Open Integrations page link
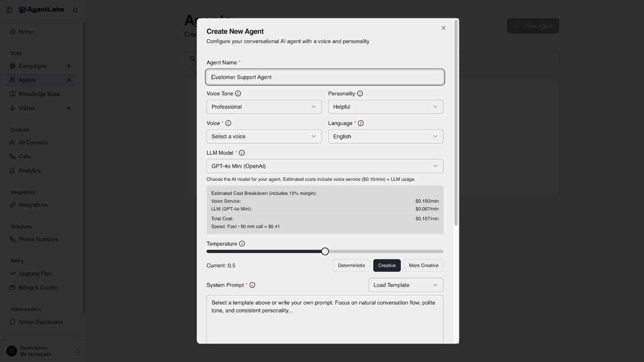Screen dimensions: 644x362 tap(41, 205)
